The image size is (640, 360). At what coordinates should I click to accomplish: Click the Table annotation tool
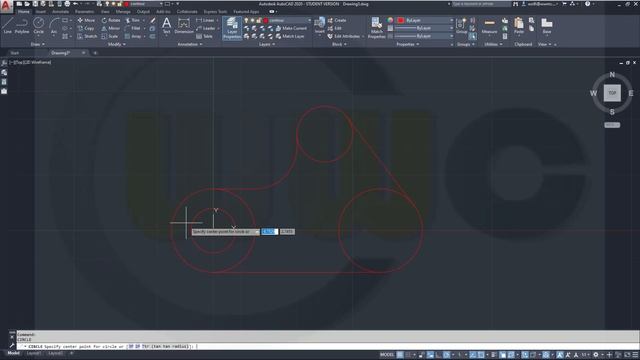click(x=204, y=36)
